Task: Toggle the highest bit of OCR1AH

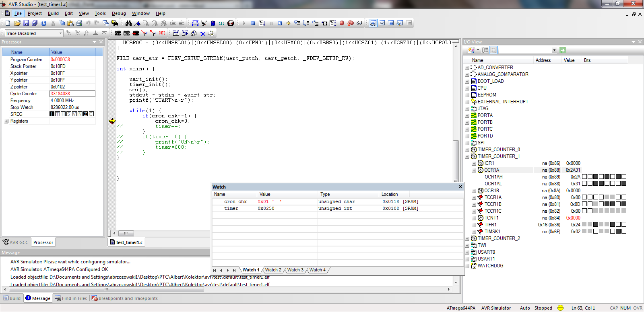Action: click(584, 177)
